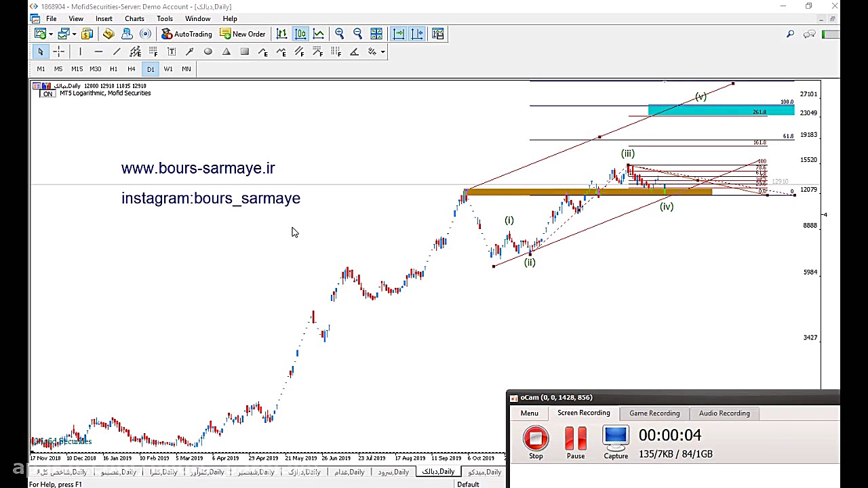Select the rectangle shape tool
868x488 pixels.
click(245, 52)
